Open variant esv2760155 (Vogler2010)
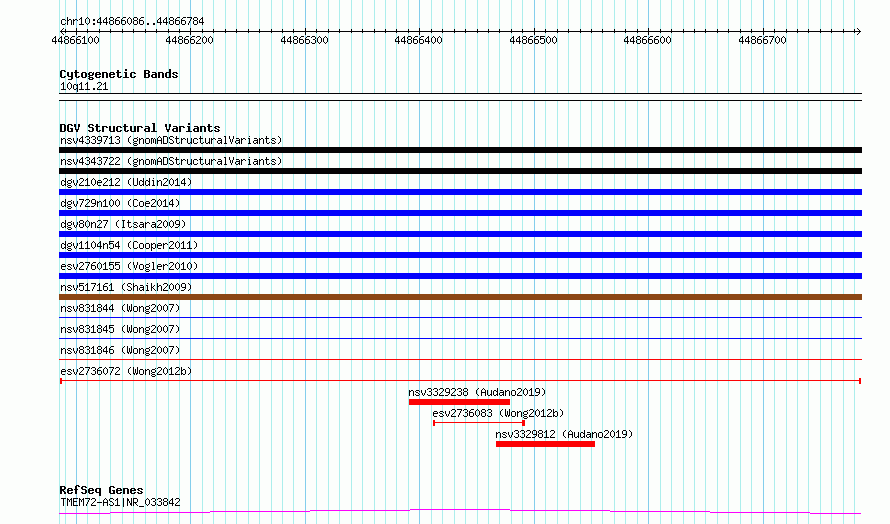 pyautogui.click(x=129, y=266)
